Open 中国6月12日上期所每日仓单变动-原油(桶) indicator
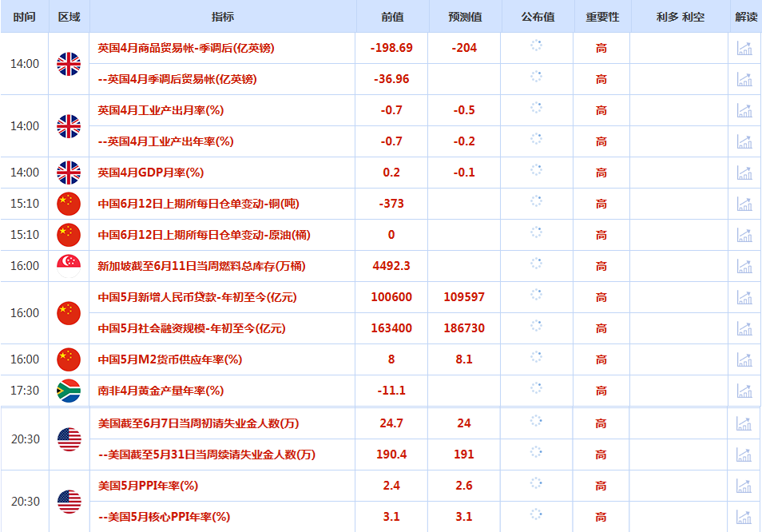This screenshot has height=532, width=762. [x=204, y=235]
